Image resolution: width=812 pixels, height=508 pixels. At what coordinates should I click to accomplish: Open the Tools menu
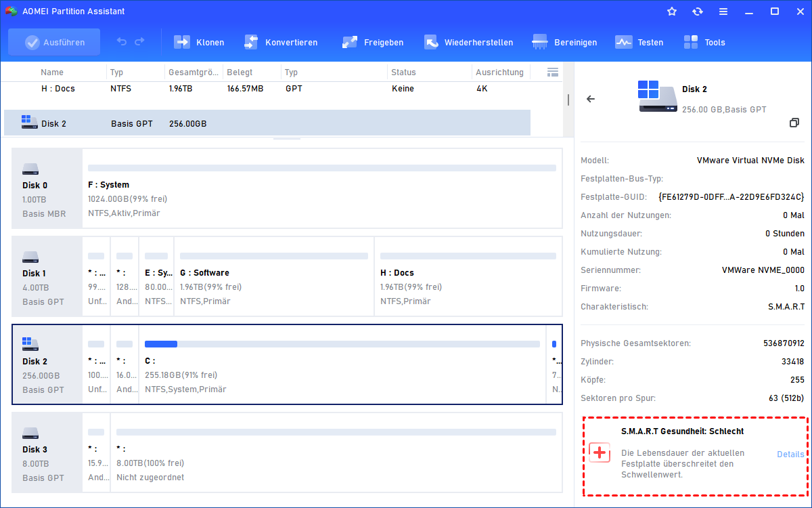click(x=691, y=42)
